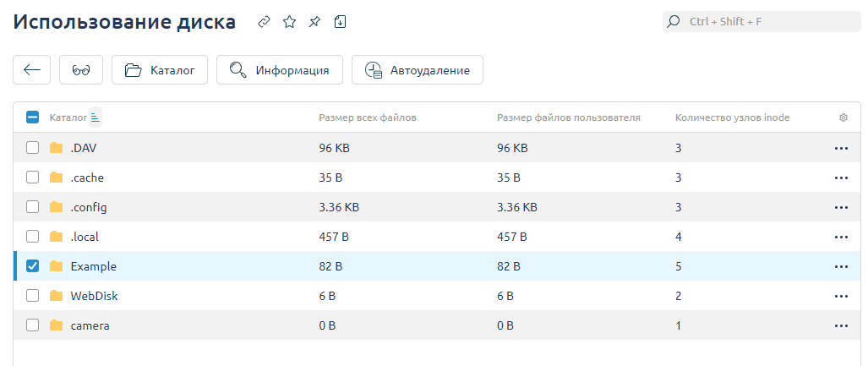Sort by Размер файлов пользователя column header

click(x=569, y=117)
